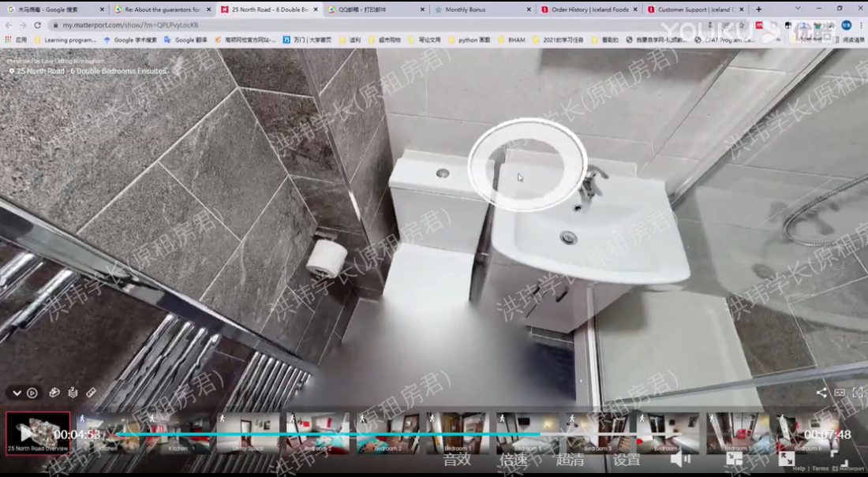Screen dimensions: 868x477
Task: Select the Utility Space thumbnail
Action: [248, 433]
